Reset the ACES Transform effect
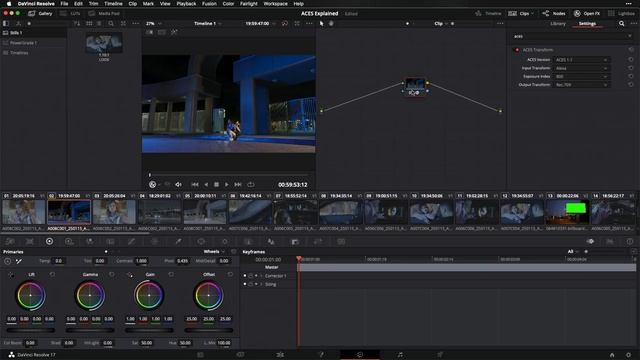 click(x=631, y=50)
